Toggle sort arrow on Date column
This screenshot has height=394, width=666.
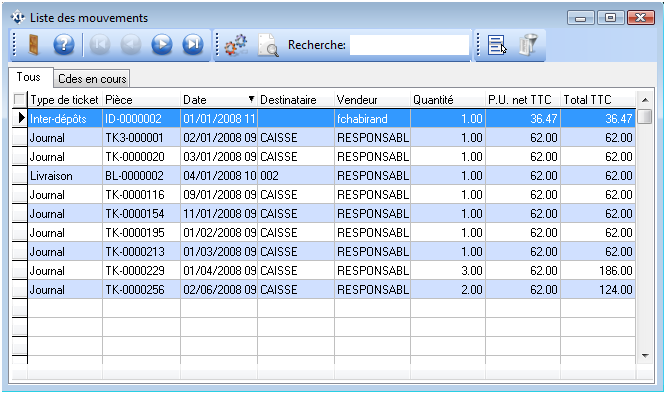pos(251,99)
